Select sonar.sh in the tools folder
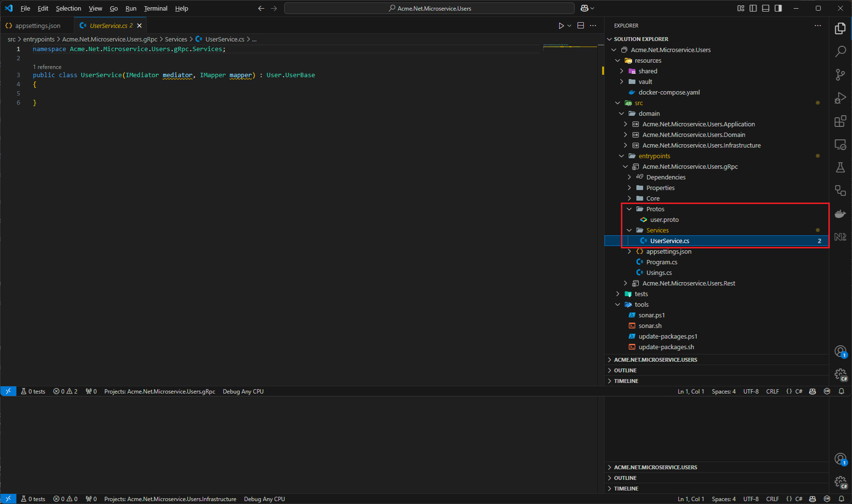This screenshot has width=852, height=504. pos(716,326)
